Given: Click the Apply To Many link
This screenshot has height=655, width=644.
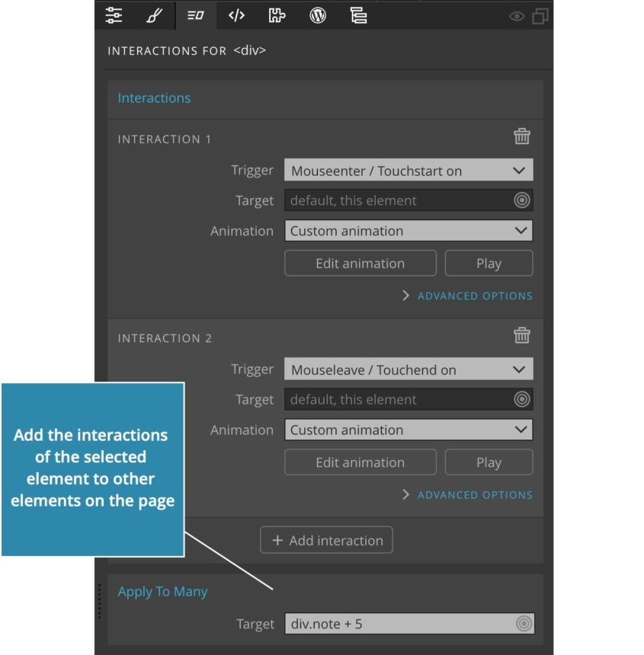Looking at the screenshot, I should pyautogui.click(x=162, y=591).
